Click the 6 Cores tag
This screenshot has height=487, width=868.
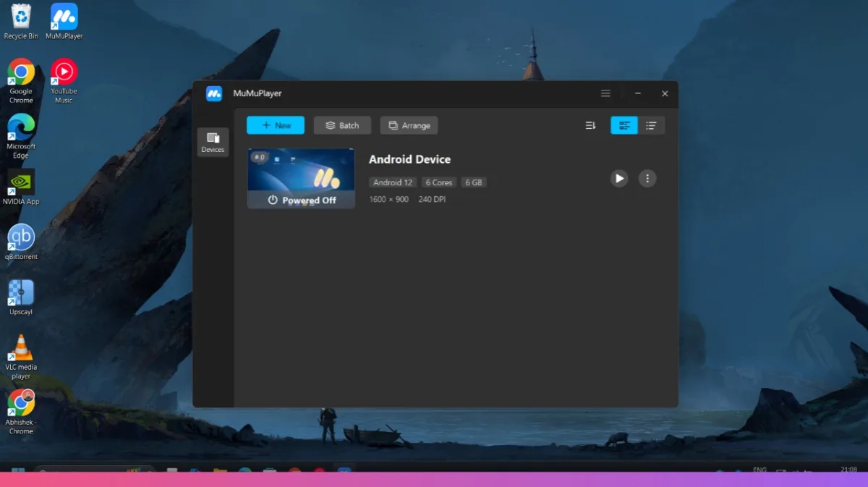click(439, 182)
